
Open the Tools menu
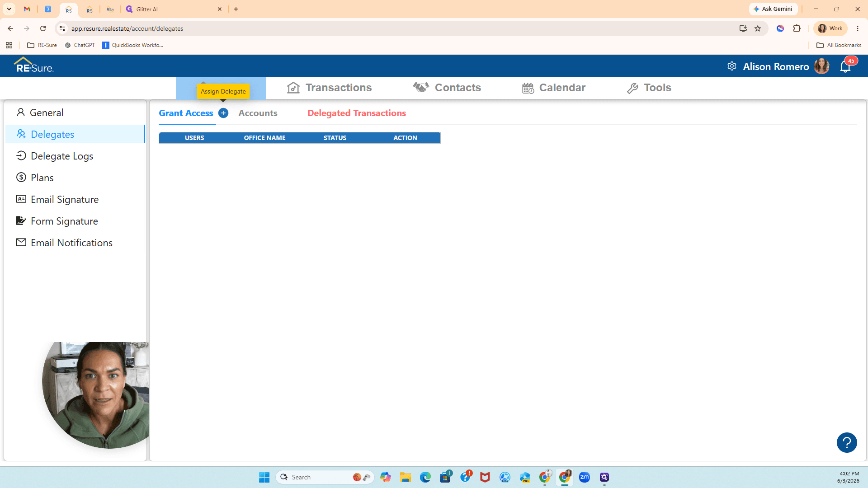[x=649, y=88]
